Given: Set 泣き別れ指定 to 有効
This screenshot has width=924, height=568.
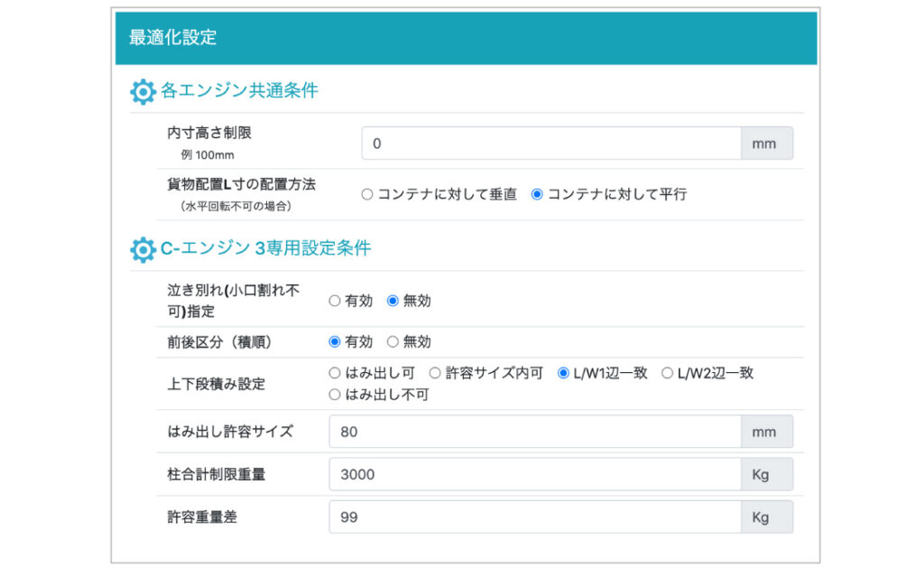Looking at the screenshot, I should (335, 301).
